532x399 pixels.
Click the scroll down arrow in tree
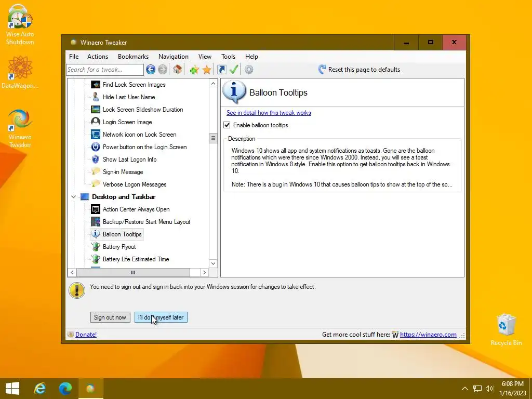click(x=213, y=263)
